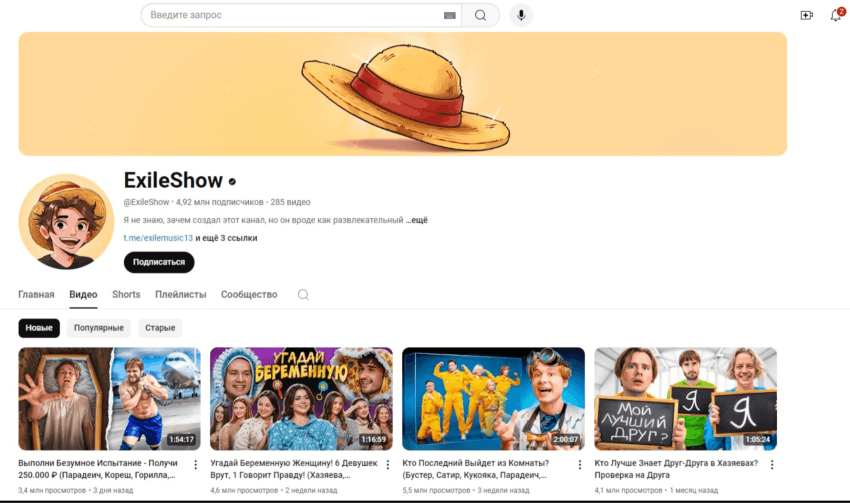Viewport: 850px width, 503px height.
Task: Click 3,4 млн просмотров • 3 дня назад
Action: pyautogui.click(x=75, y=491)
